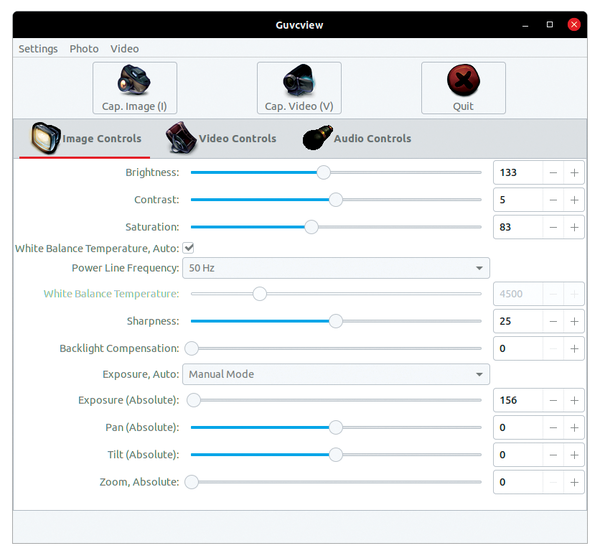Click the Cap. Video camcorder icon
Image resolution: width=600 pixels, height=556 pixels.
[299, 80]
